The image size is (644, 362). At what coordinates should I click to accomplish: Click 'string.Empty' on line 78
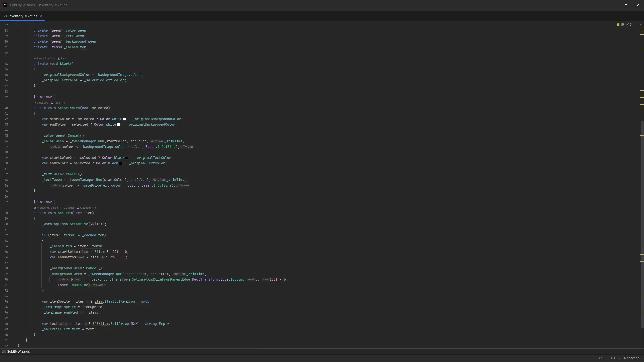[x=157, y=324]
